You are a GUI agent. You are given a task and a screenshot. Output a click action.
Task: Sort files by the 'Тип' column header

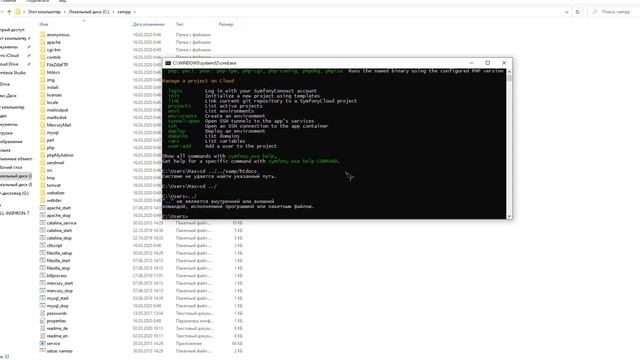click(179, 24)
